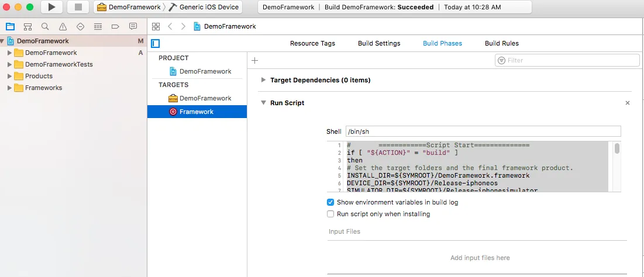Image resolution: width=644 pixels, height=277 pixels.
Task: Switch to Build Settings tab
Action: (379, 43)
